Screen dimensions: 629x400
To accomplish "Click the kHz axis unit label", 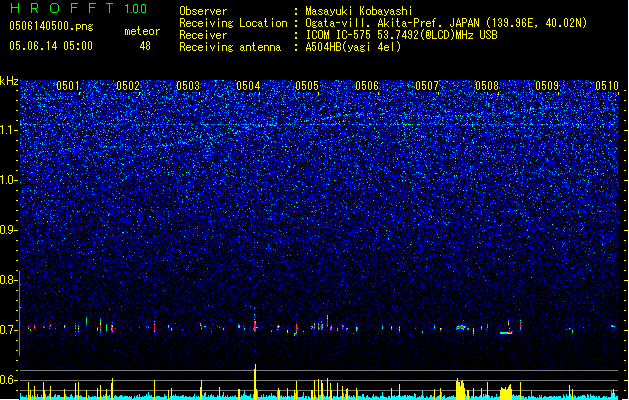I will pyautogui.click(x=9, y=81).
